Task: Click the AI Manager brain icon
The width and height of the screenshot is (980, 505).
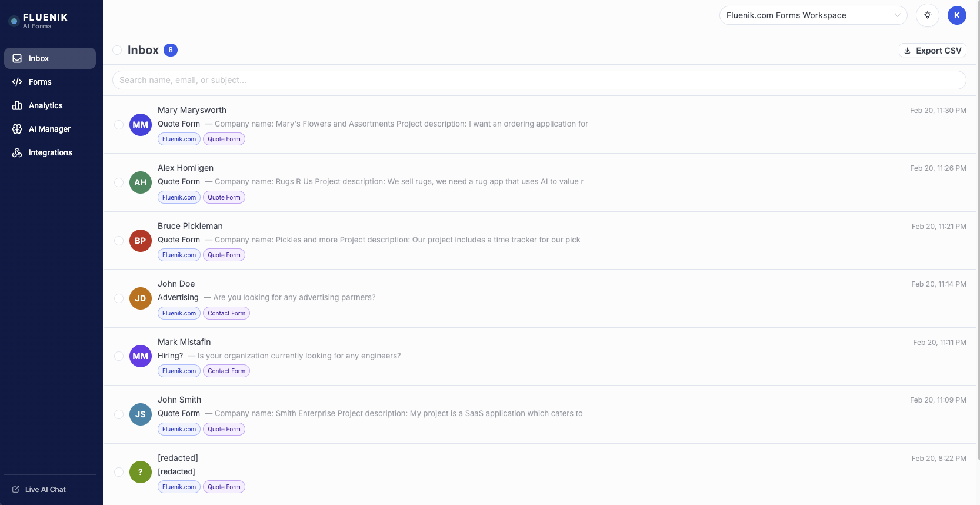Action: click(x=17, y=129)
